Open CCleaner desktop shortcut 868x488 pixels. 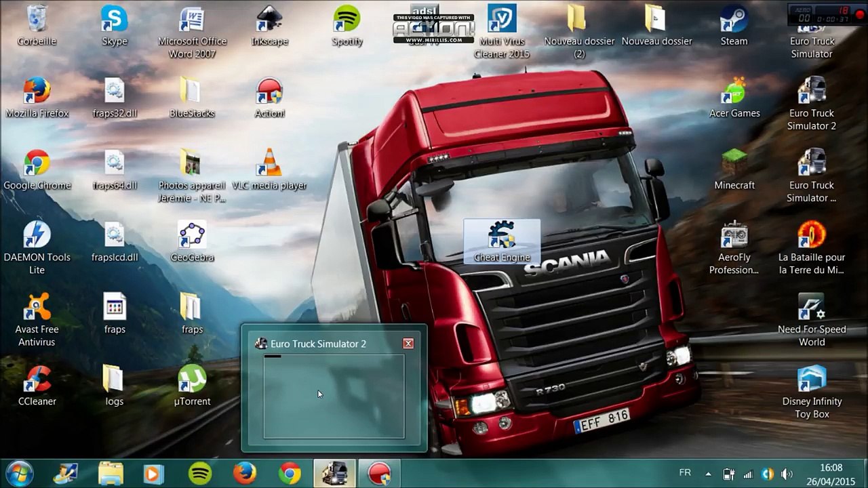pyautogui.click(x=37, y=385)
